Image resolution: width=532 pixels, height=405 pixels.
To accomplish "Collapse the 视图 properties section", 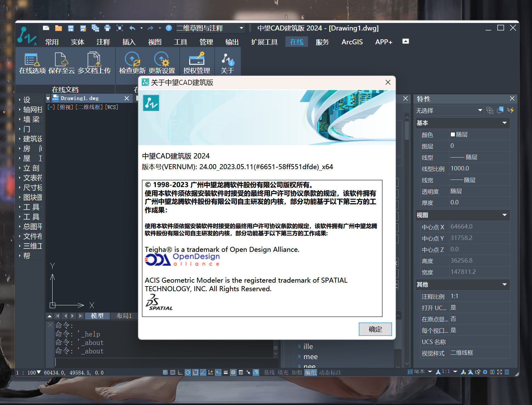I will tap(505, 215).
